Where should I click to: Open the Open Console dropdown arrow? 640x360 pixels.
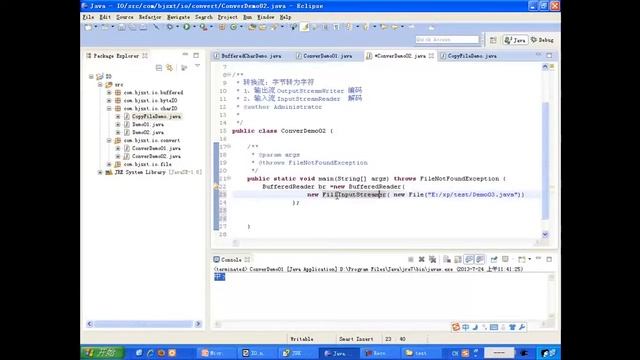click(530, 260)
